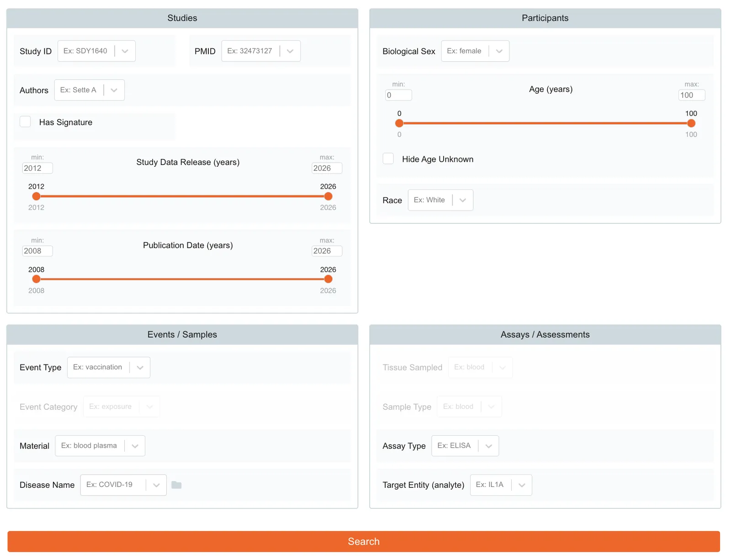Screen dimensions: 731x560
Task: Click the Studies panel header
Action: pos(182,18)
